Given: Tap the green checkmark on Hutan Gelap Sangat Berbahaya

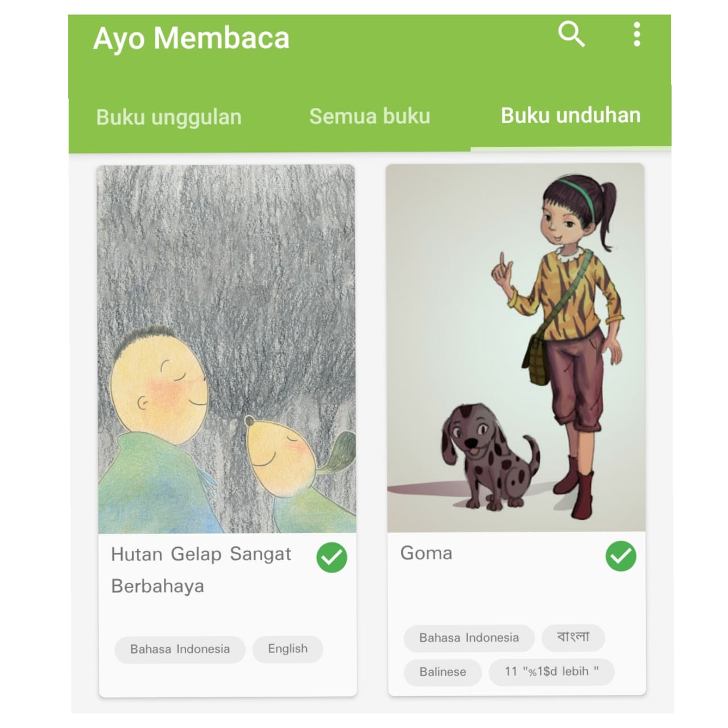Looking at the screenshot, I should pos(332,557).
